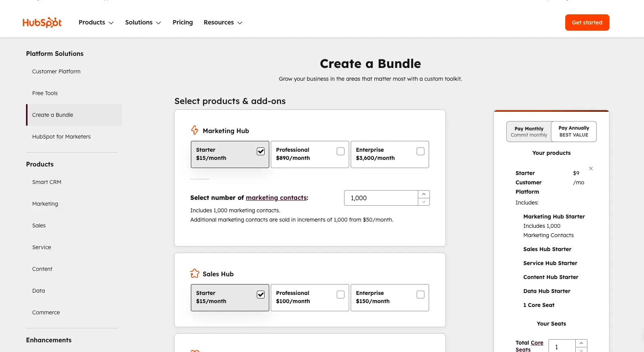Open Marketing product in sidebar
The height and width of the screenshot is (352, 644).
click(45, 204)
